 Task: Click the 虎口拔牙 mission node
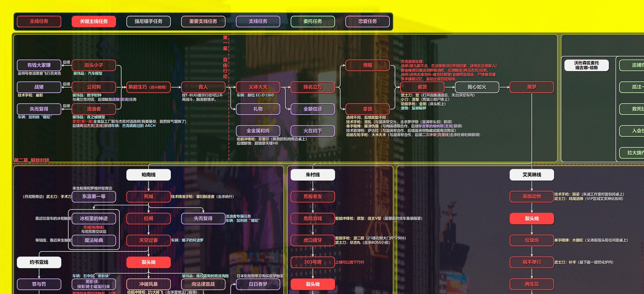coord(313,240)
